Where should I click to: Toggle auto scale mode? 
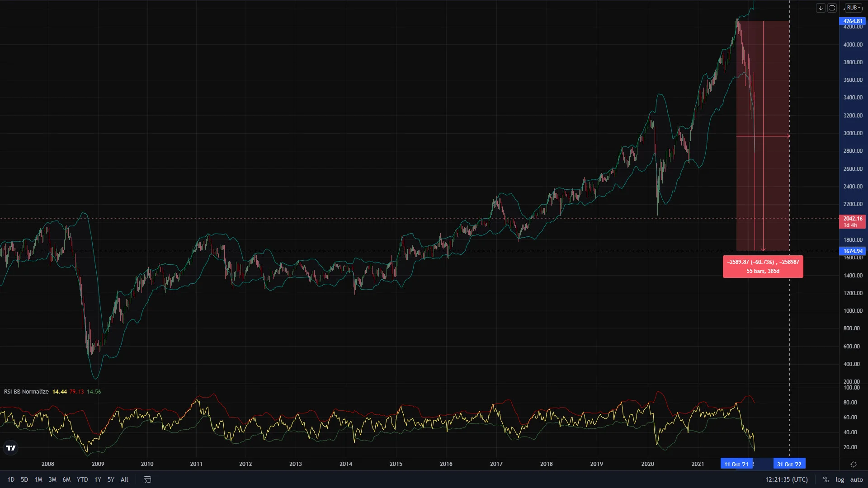(x=857, y=479)
